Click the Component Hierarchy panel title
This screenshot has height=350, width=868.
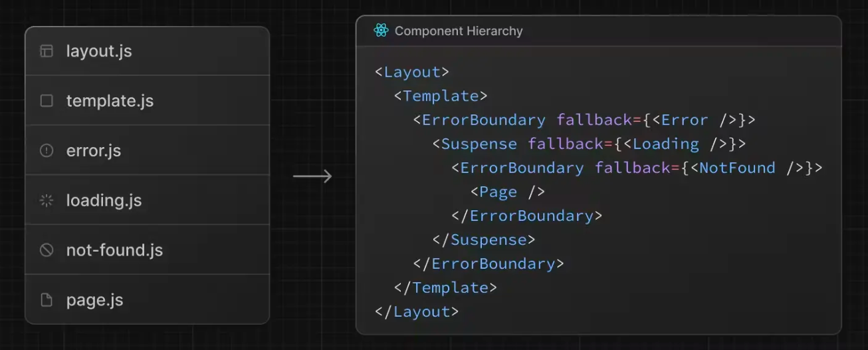tap(459, 31)
